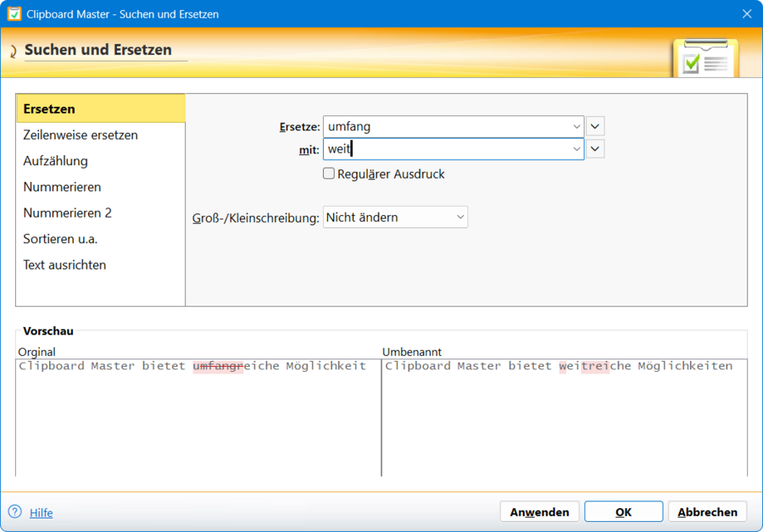Click the Orginal preview text box
The height and width of the screenshot is (532, 763).
coord(198,418)
